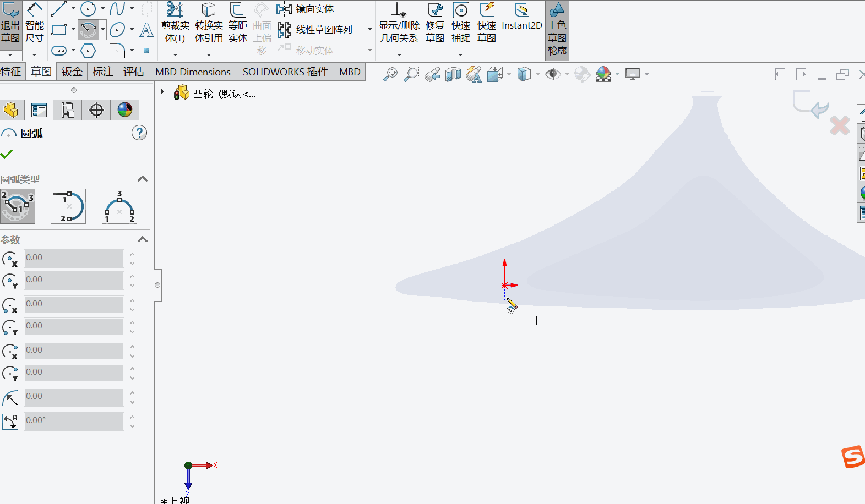
Task: Select Centerpoint Arc type
Action: [x=18, y=206]
